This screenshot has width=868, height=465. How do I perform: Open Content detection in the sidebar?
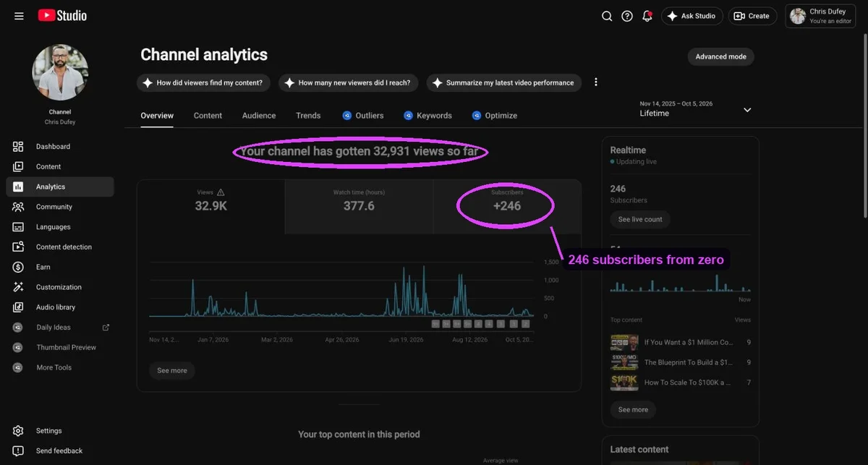click(x=60, y=247)
